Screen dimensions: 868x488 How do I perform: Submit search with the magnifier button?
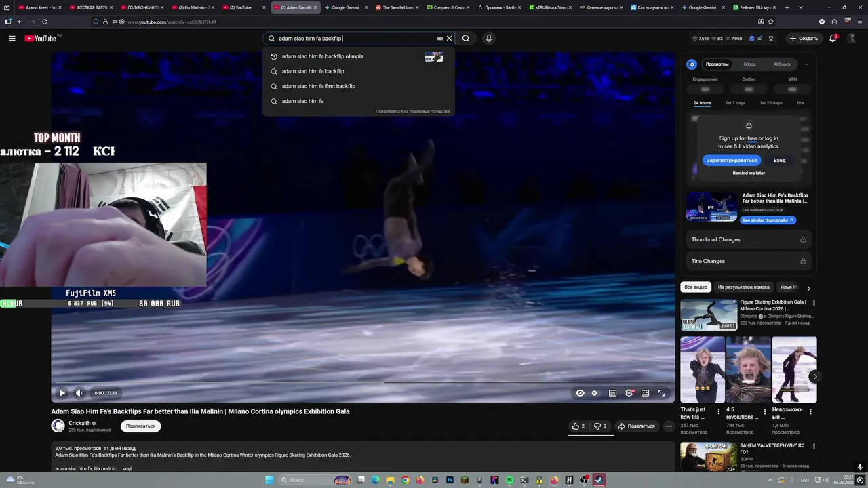(x=466, y=39)
